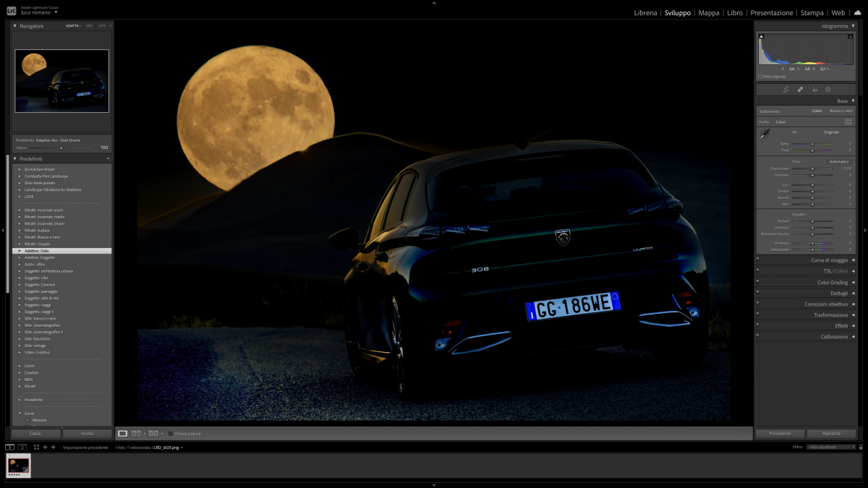868x488 pixels.
Task: Open the masking tool icon
Action: (828, 90)
